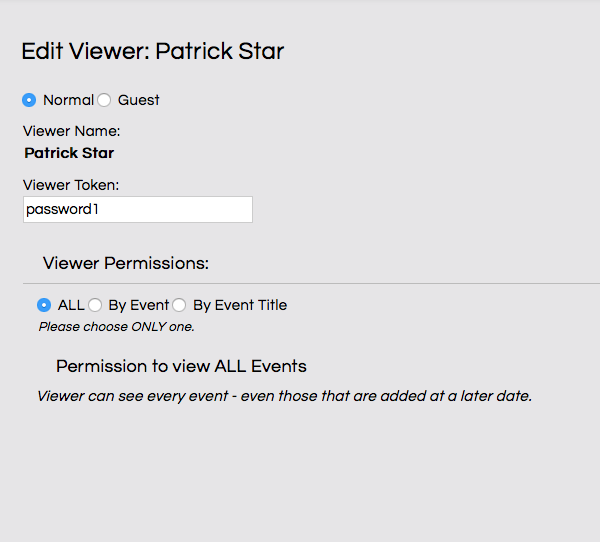Click the Please choose ONLY one hint
The image size is (600, 542).
click(116, 326)
